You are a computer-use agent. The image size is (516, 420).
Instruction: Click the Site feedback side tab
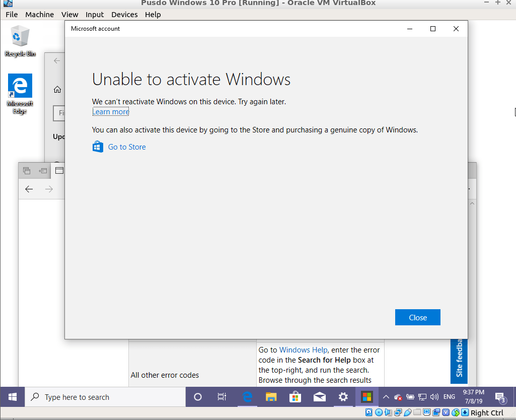[x=459, y=360]
